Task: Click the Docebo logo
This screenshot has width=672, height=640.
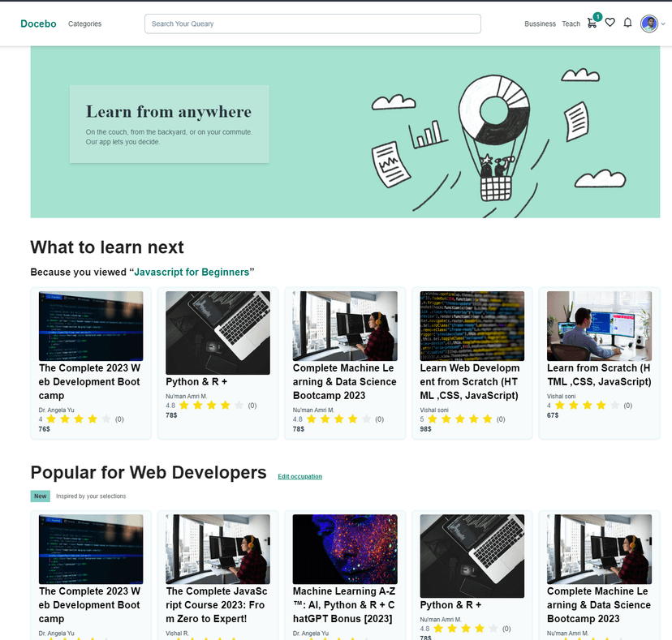Action: 38,24
